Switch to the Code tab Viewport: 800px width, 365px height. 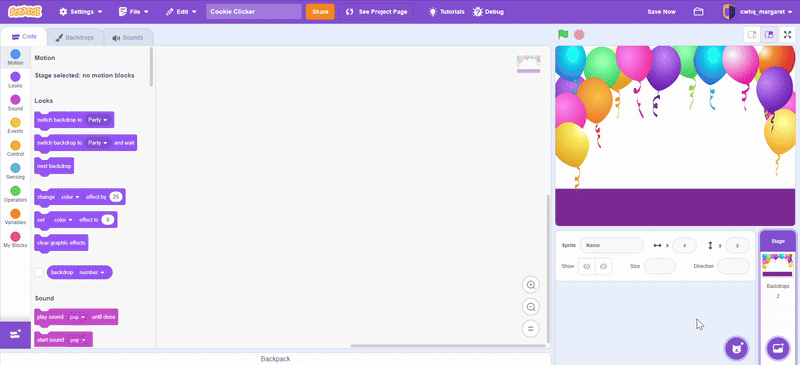[x=24, y=37]
